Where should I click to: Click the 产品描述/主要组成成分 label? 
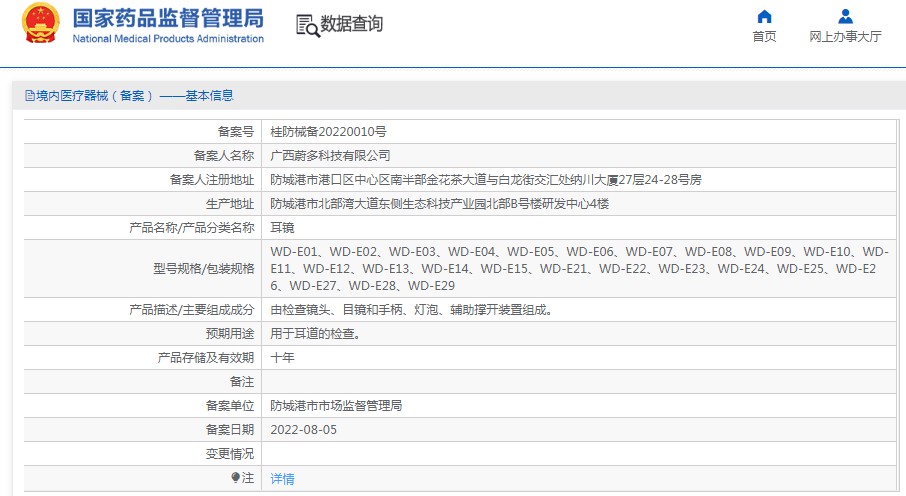click(191, 310)
